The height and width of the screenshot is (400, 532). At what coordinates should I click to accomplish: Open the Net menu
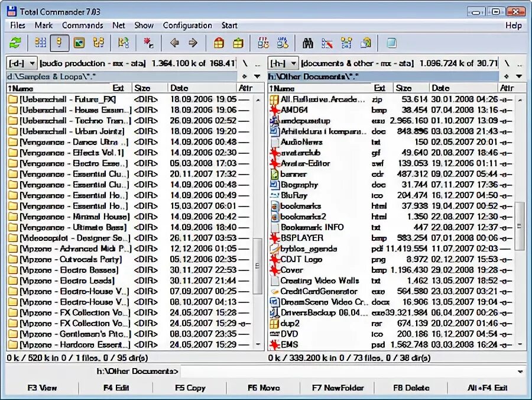click(x=119, y=25)
